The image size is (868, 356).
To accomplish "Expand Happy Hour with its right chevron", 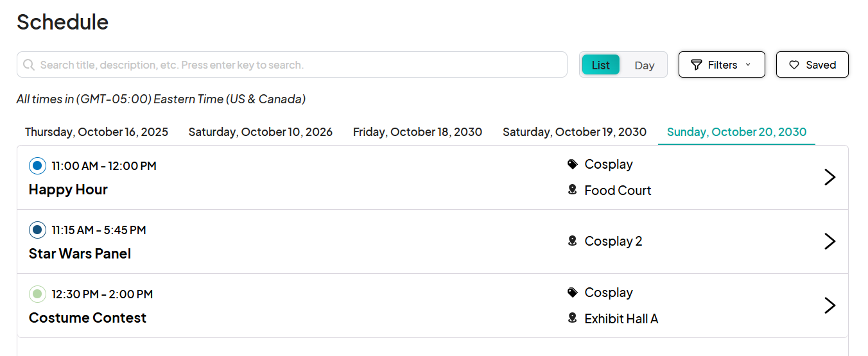I will [830, 177].
